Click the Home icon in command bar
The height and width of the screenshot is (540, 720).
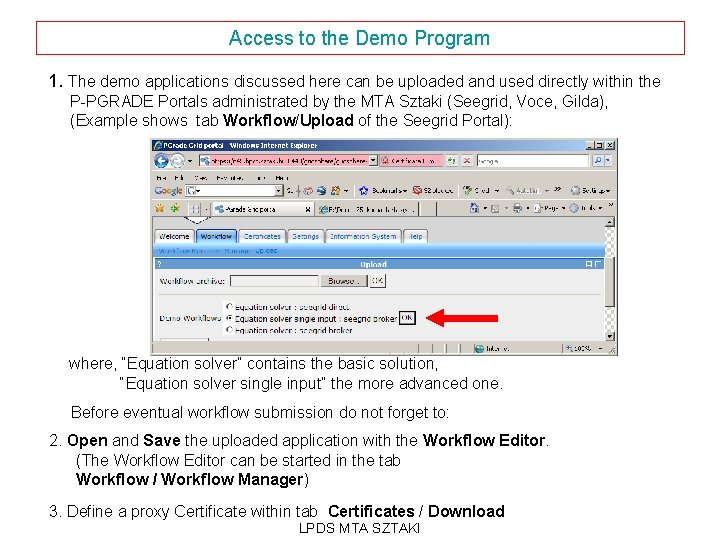pyautogui.click(x=474, y=208)
